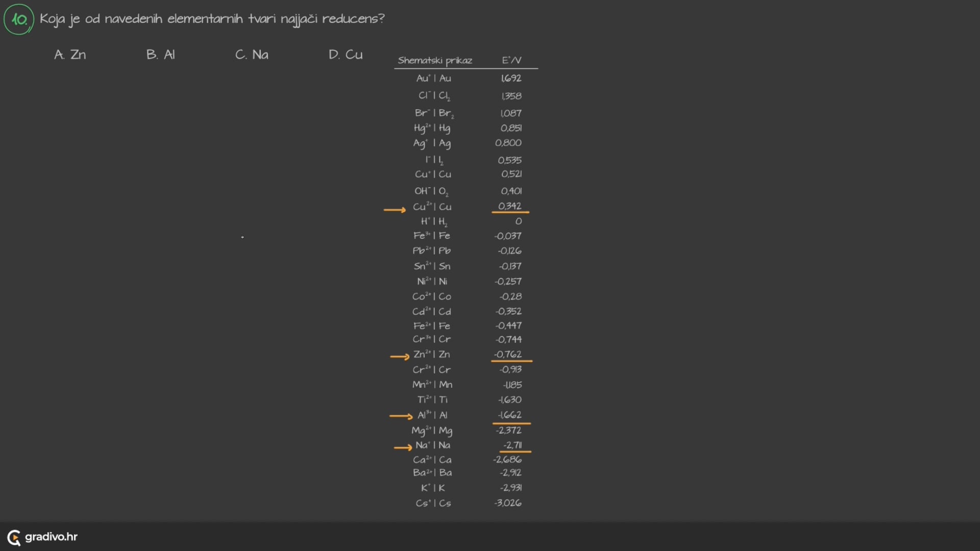This screenshot has height=551, width=980.
Task: Click the Ca²⁺ | Ca row label
Action: tap(432, 460)
